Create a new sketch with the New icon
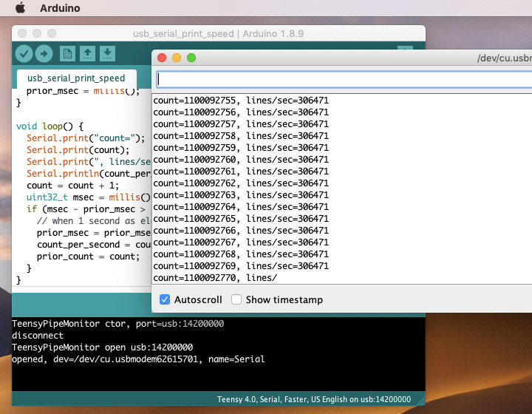The height and width of the screenshot is (414, 532). [x=67, y=54]
